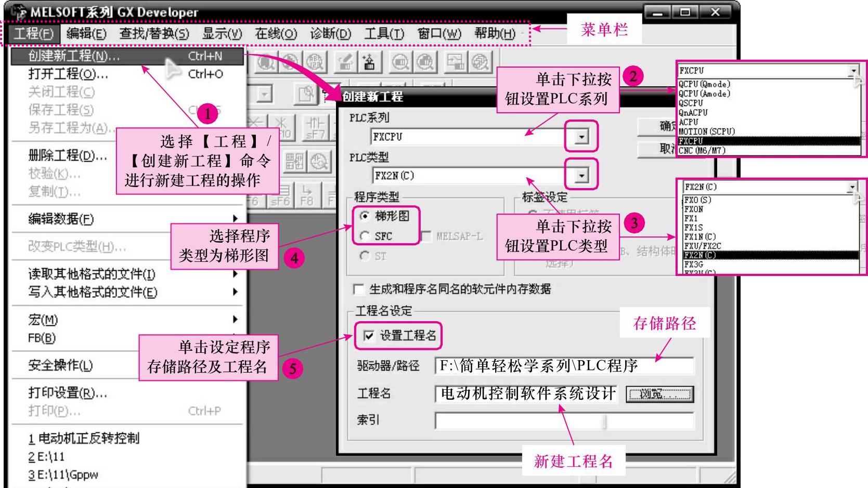Open the 在线(O) menu

pyautogui.click(x=276, y=34)
